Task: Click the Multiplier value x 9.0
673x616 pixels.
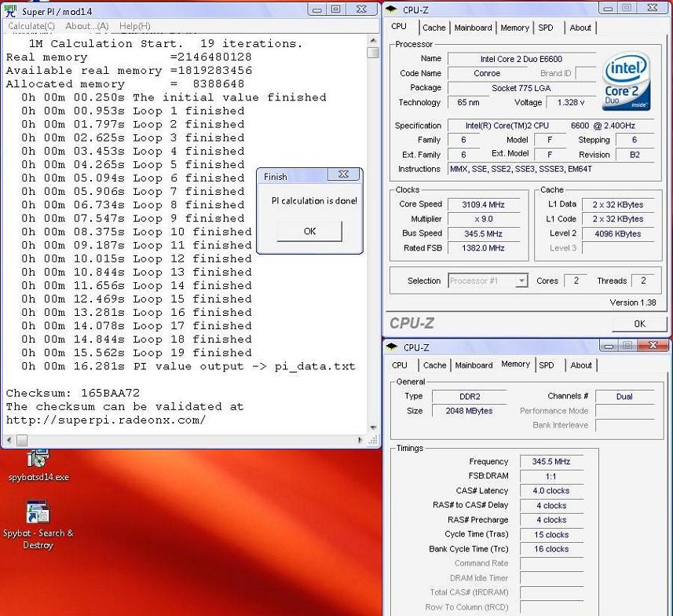Action: [483, 219]
